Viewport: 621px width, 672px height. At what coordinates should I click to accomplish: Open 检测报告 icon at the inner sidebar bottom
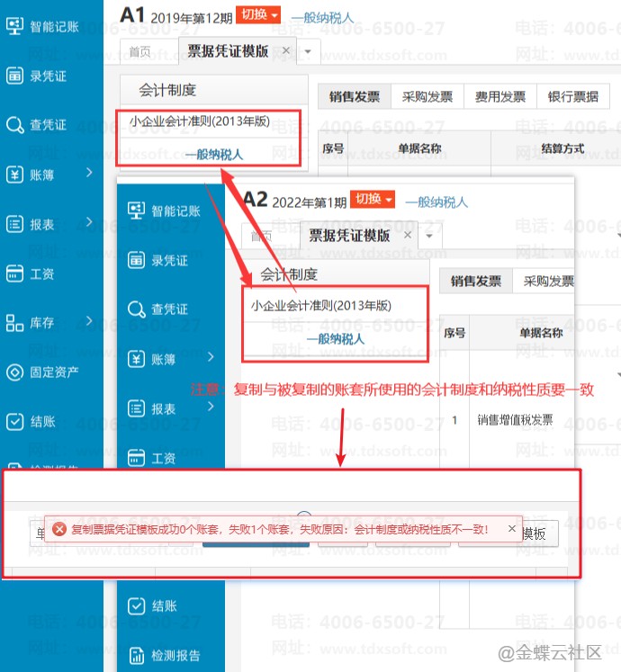[137, 655]
